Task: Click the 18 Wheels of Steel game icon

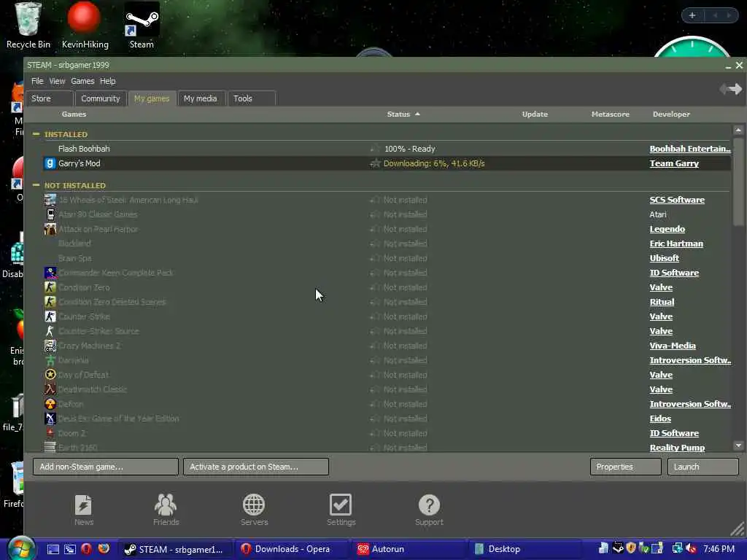Action: [50, 200]
